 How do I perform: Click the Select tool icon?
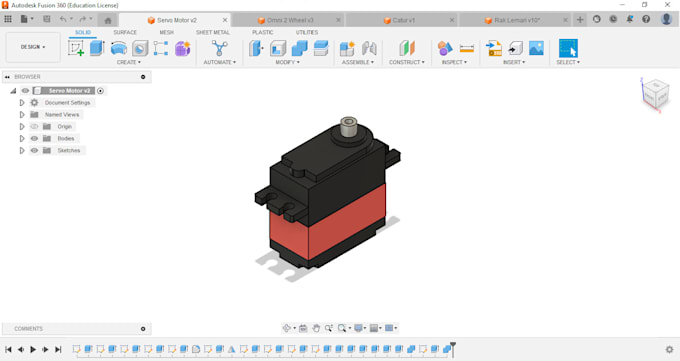pyautogui.click(x=568, y=48)
